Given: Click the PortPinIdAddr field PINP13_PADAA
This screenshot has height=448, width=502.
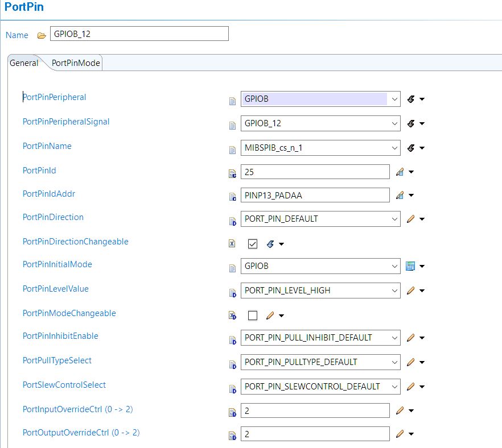Looking at the screenshot, I should (x=315, y=195).
